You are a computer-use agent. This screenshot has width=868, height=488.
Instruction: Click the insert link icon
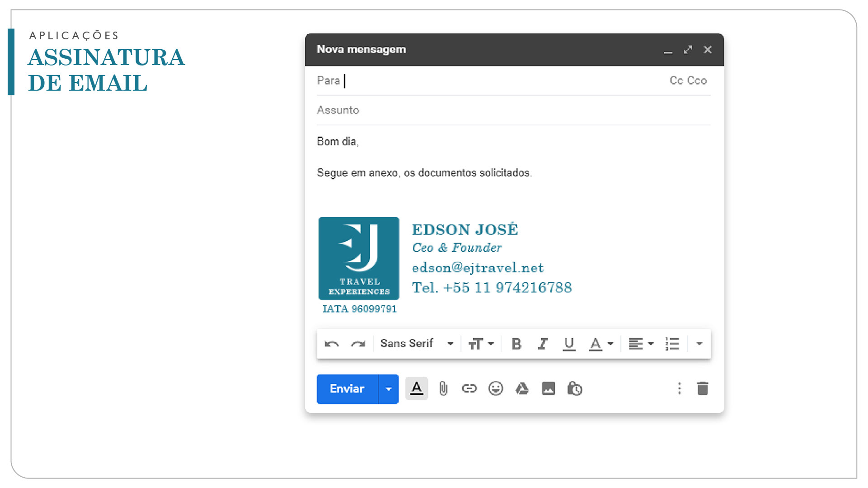tap(469, 389)
